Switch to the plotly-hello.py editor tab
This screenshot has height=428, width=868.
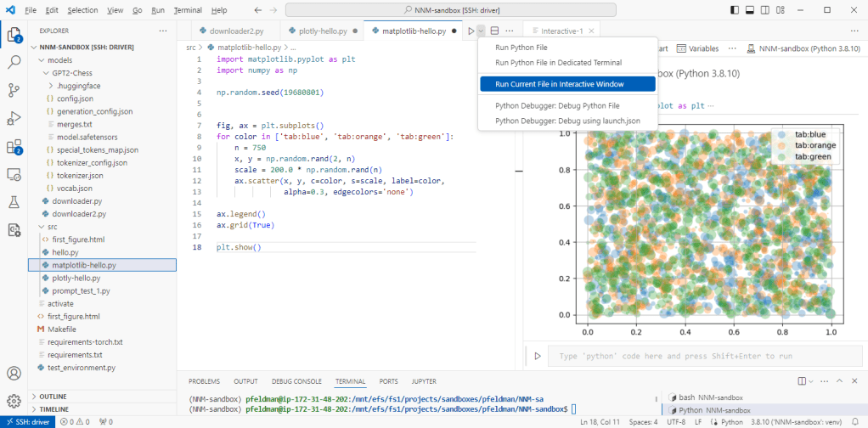point(323,31)
